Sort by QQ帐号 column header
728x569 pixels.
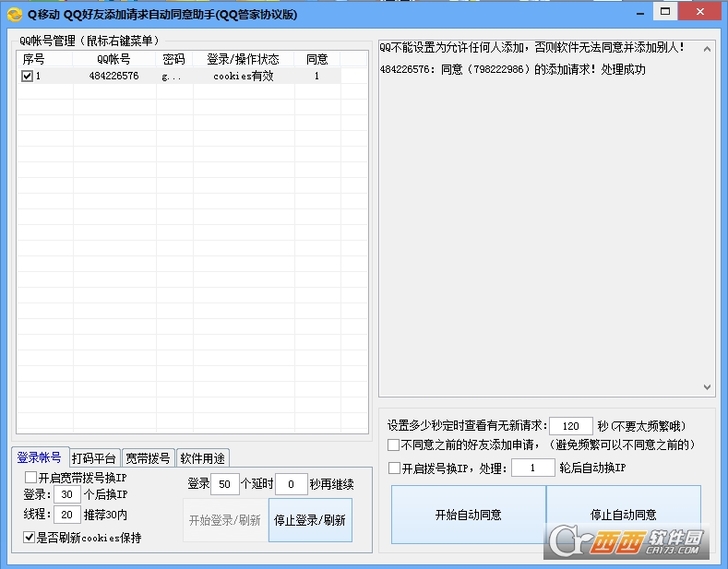tap(113, 59)
